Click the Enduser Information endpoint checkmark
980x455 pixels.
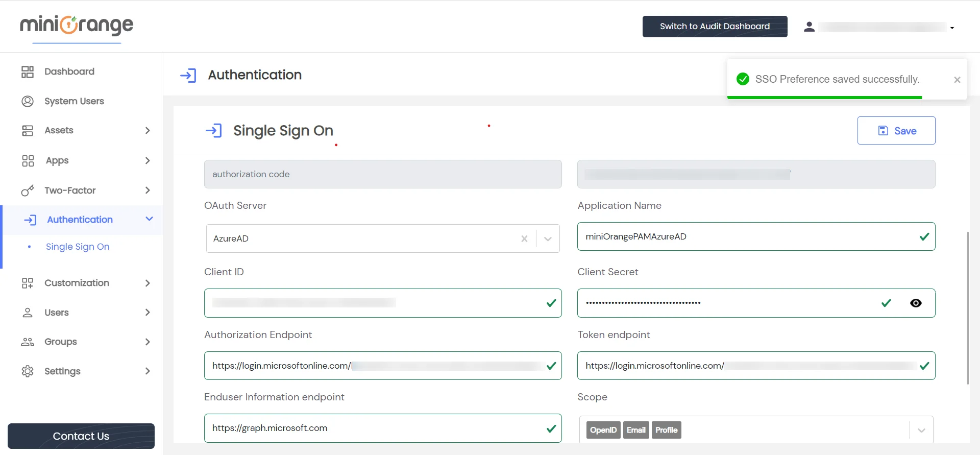(x=551, y=428)
